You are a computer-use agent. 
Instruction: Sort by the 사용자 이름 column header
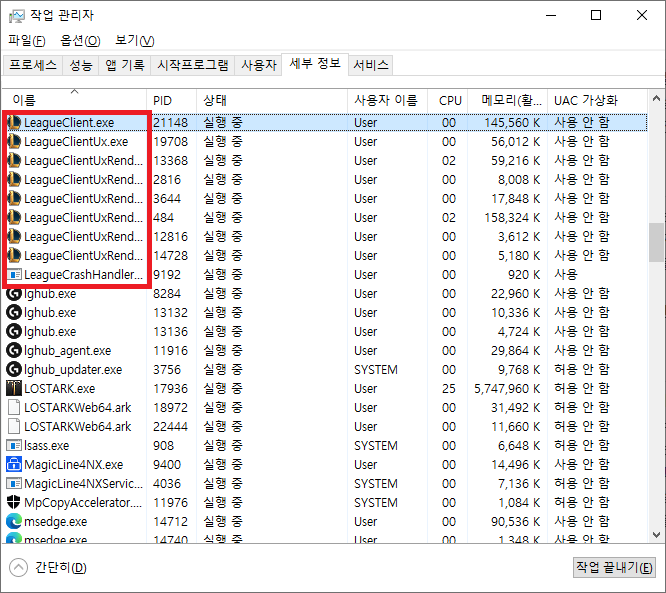pos(387,101)
